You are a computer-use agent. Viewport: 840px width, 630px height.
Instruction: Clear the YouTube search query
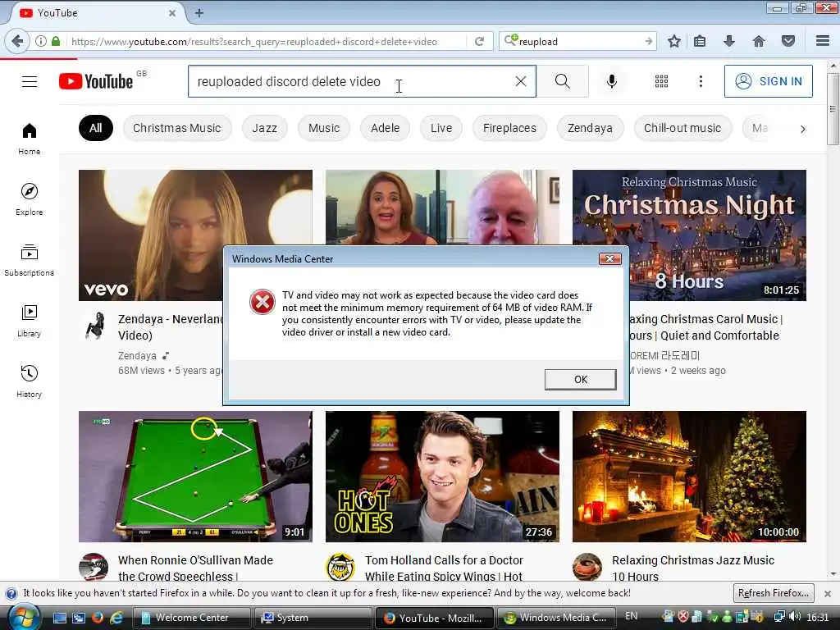click(x=520, y=81)
